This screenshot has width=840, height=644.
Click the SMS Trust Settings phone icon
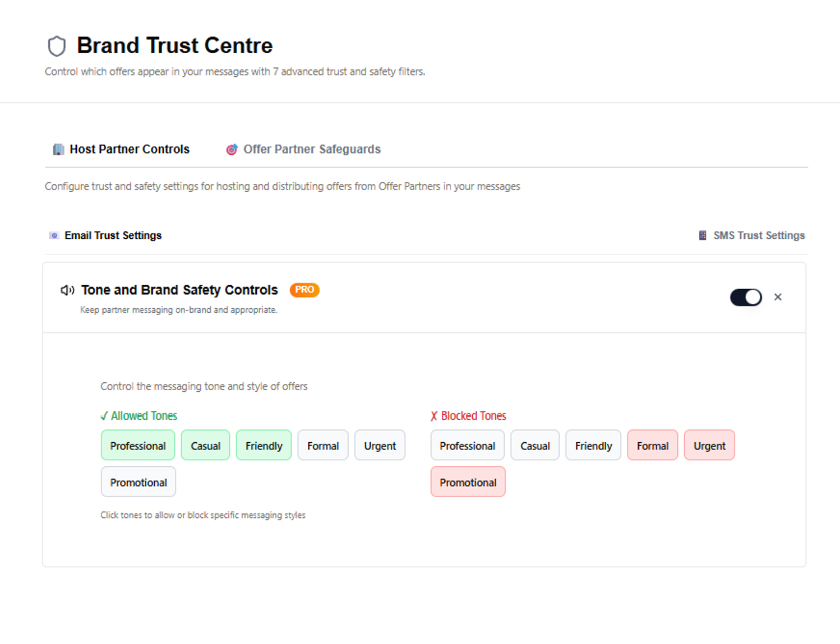(x=703, y=235)
